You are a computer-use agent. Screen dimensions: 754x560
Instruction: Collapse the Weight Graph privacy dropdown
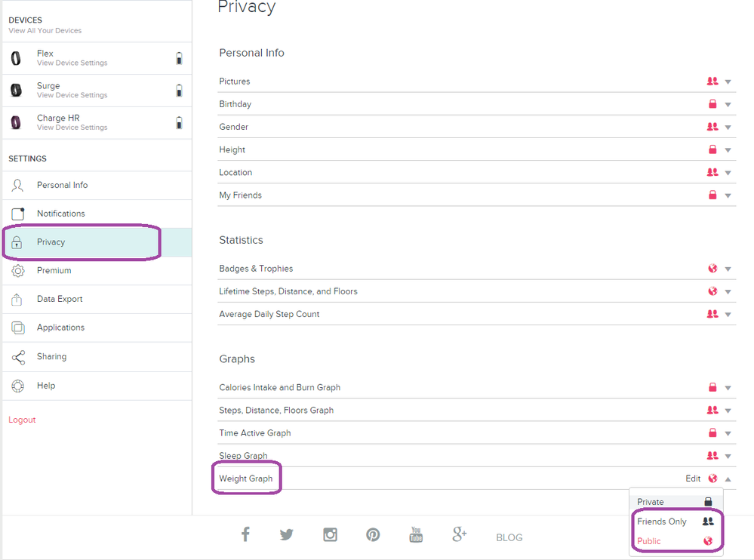pos(727,478)
